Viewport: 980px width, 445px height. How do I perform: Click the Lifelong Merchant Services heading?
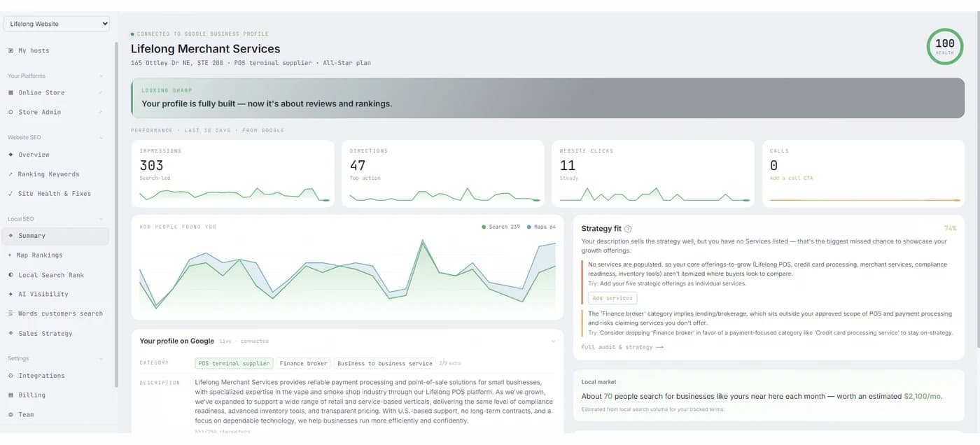tap(206, 49)
